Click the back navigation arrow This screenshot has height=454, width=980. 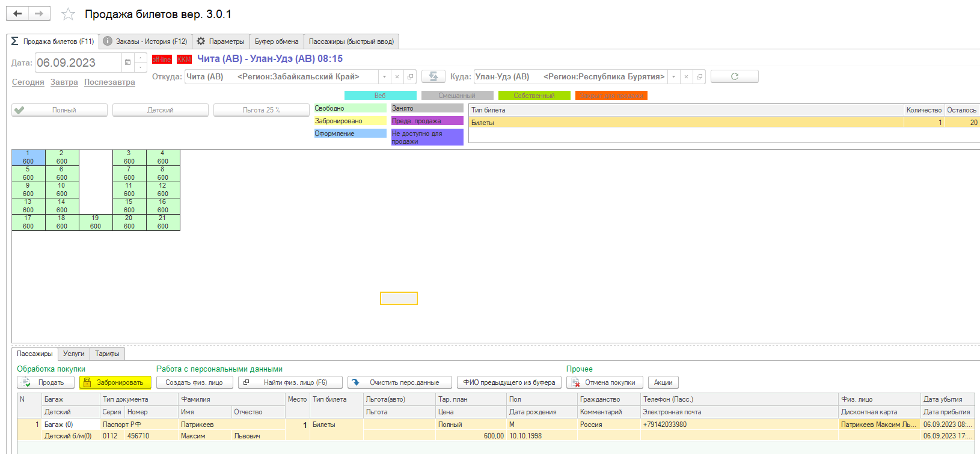(17, 14)
